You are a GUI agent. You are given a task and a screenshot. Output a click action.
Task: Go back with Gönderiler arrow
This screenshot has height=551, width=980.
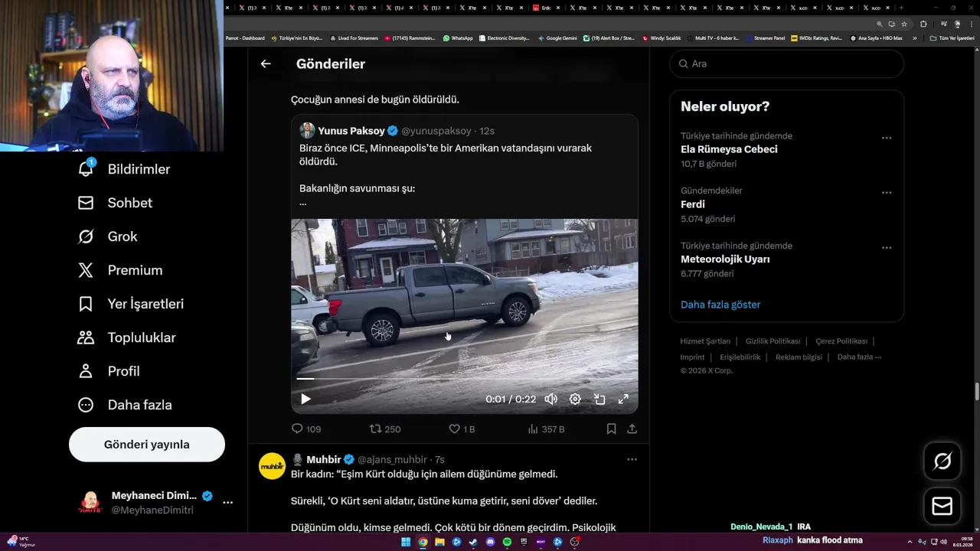click(266, 64)
